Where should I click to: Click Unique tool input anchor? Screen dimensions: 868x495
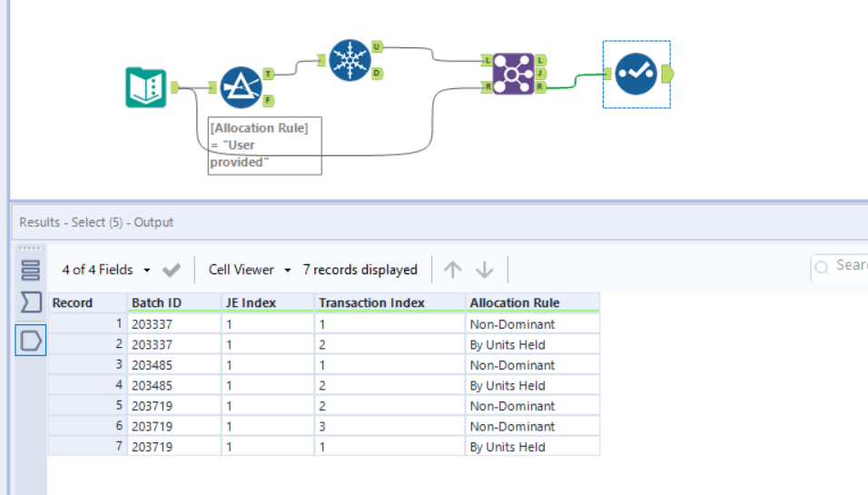(321, 60)
